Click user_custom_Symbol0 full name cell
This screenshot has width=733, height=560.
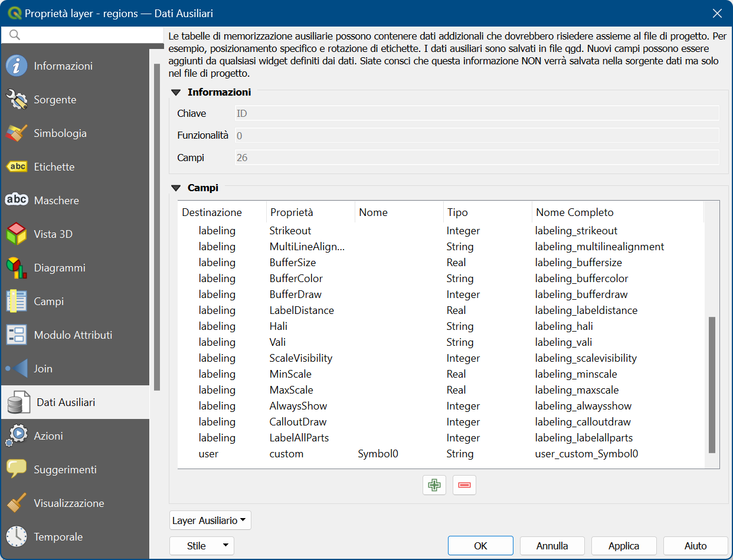(x=587, y=454)
